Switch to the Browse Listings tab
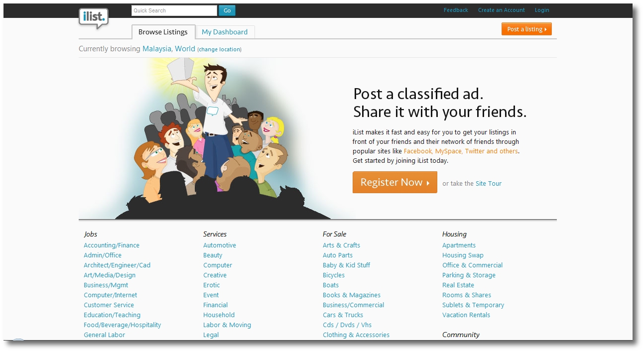644x352 pixels. pos(163,32)
